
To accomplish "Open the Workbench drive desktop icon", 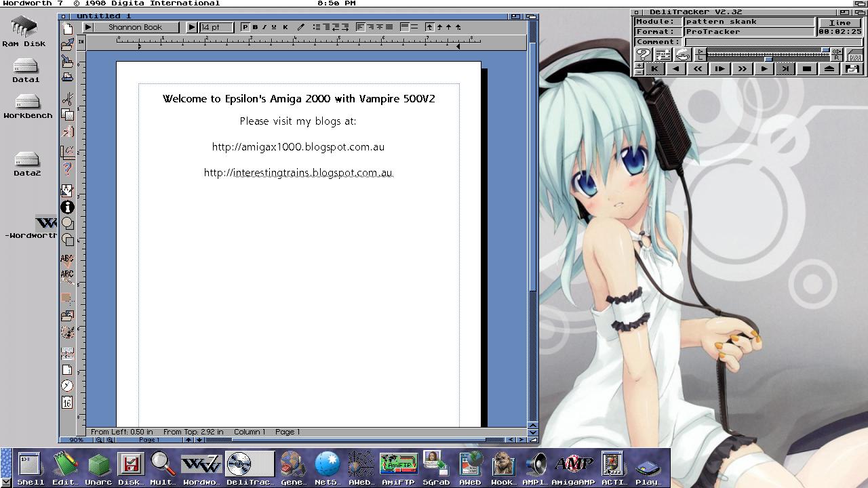I will click(x=27, y=106).
